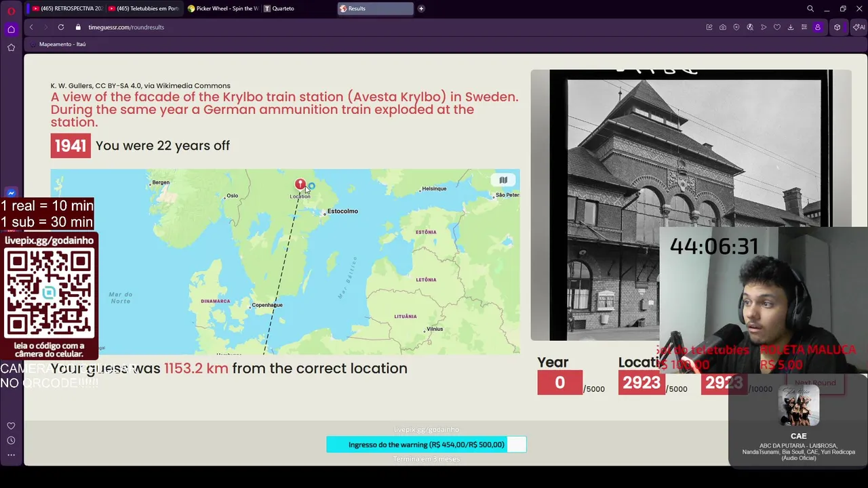The width and height of the screenshot is (868, 488).
Task: Open the sidebar three-dot more menu
Action: [x=11, y=455]
